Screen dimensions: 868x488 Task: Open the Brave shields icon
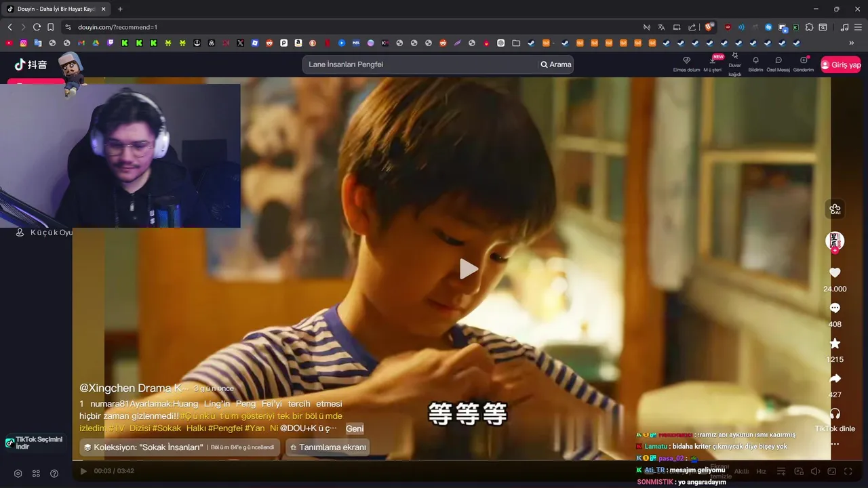tap(709, 27)
